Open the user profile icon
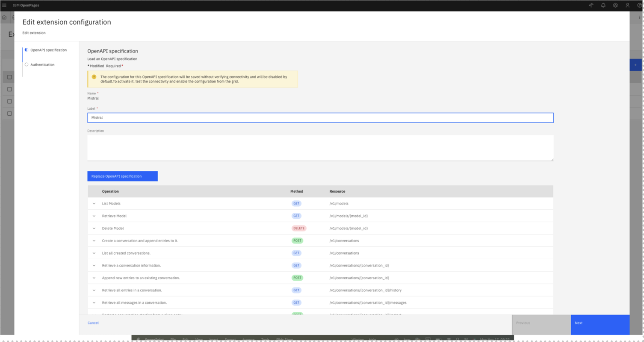 coord(627,5)
